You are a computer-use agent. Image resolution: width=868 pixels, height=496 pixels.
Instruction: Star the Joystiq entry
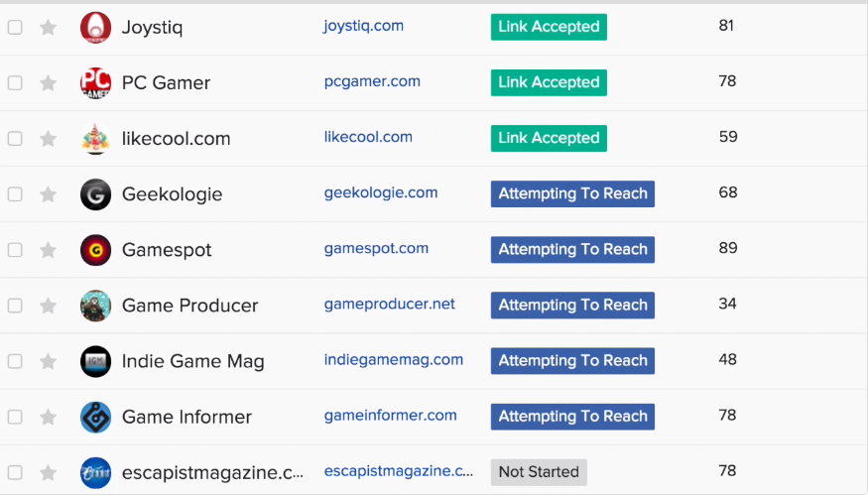(49, 27)
